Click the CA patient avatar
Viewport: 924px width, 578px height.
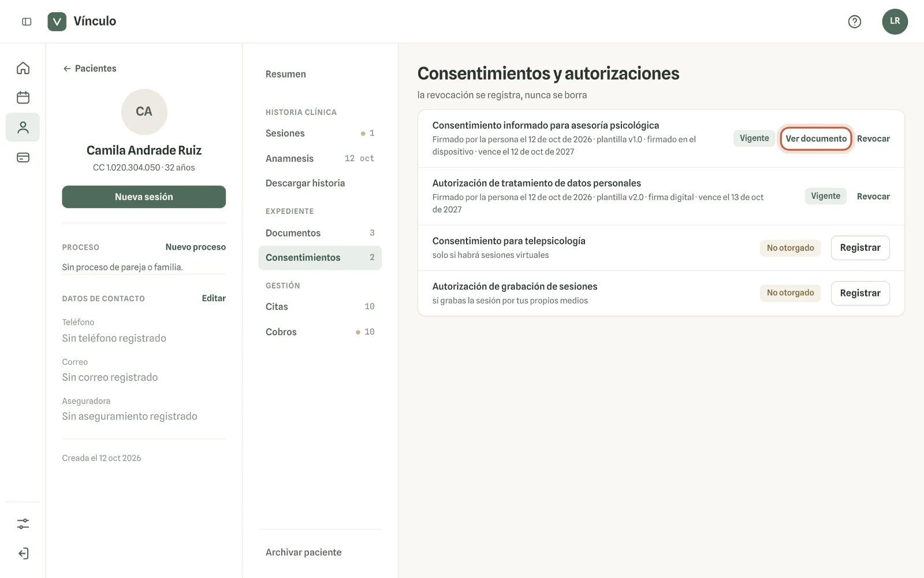click(144, 112)
